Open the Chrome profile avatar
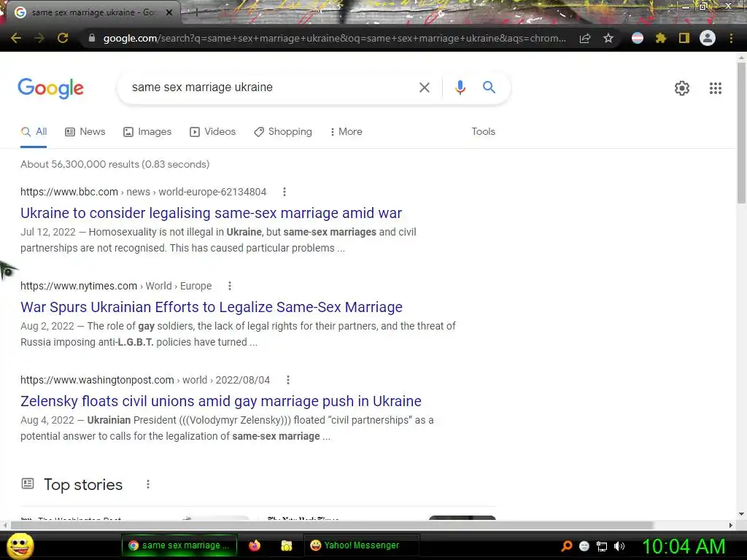The width and height of the screenshot is (747, 560). [x=708, y=38]
